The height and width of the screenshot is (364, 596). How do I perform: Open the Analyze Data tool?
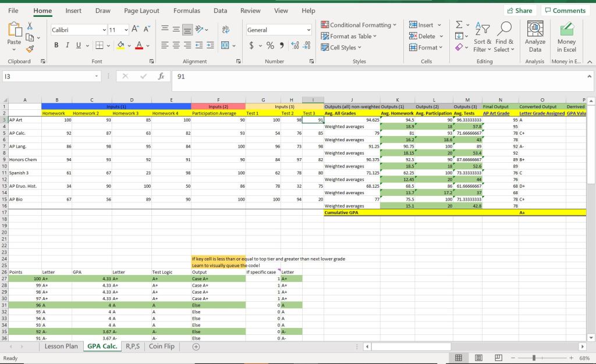point(535,37)
